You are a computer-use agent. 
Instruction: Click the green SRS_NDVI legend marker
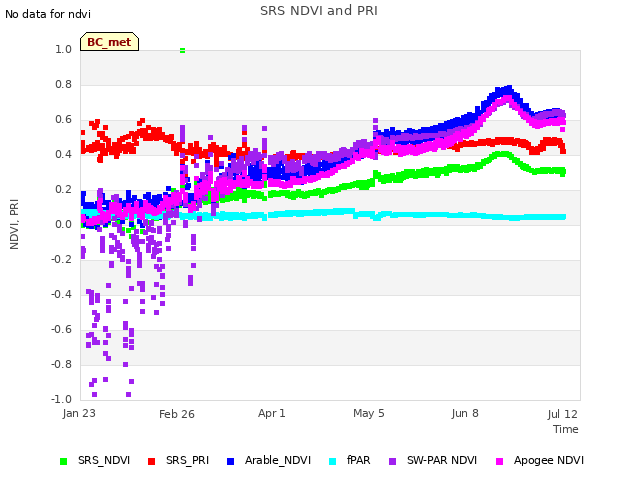pyautogui.click(x=63, y=461)
